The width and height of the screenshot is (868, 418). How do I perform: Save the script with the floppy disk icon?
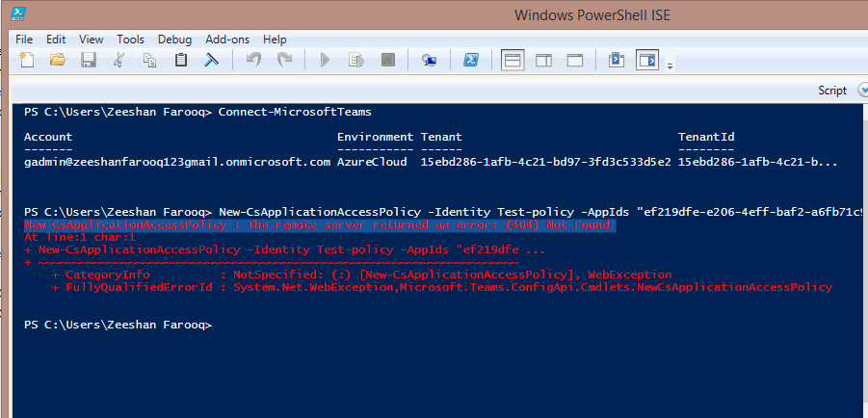pos(89,60)
